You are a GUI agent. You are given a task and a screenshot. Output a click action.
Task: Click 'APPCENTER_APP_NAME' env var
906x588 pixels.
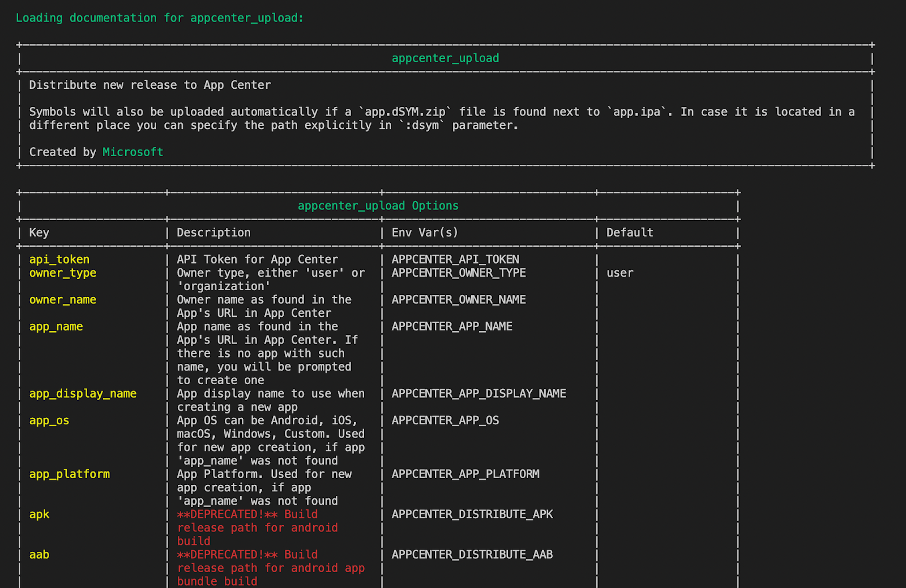(452, 327)
